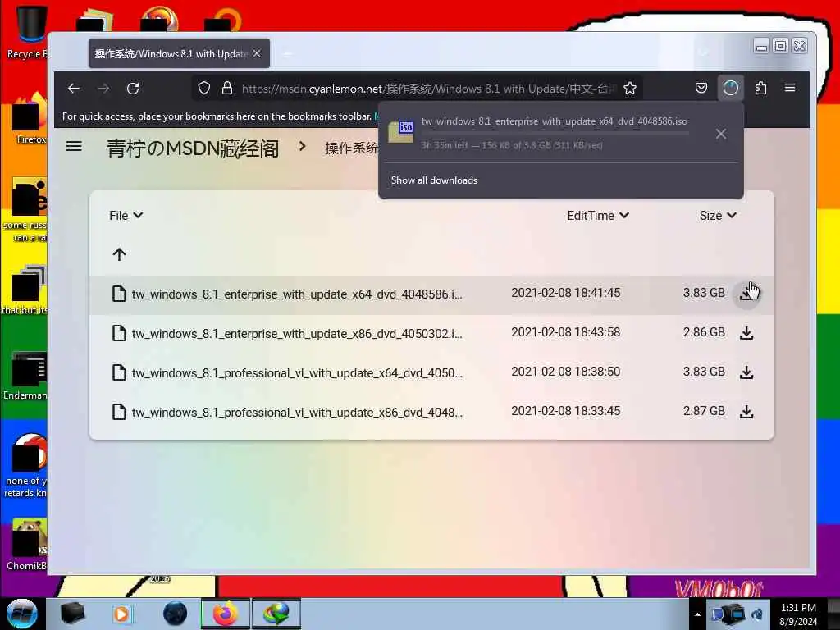Close the Windows 8.1 with Update tab

click(257, 53)
